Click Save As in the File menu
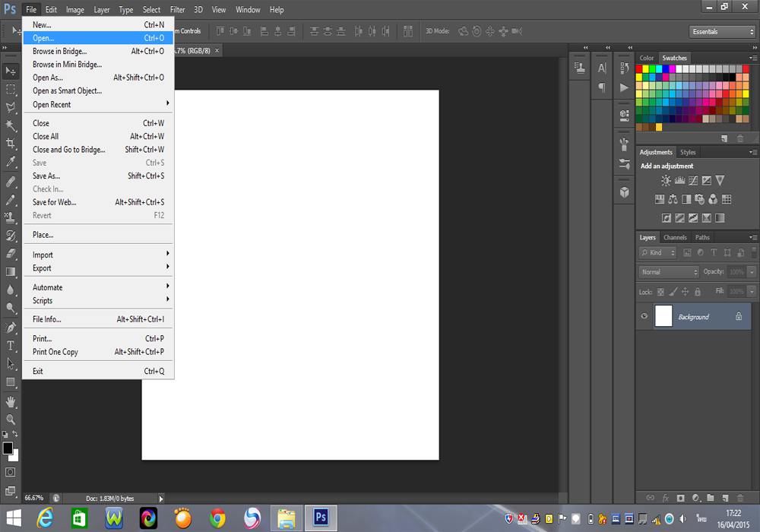Viewport: 760px width, 532px height. [x=46, y=176]
